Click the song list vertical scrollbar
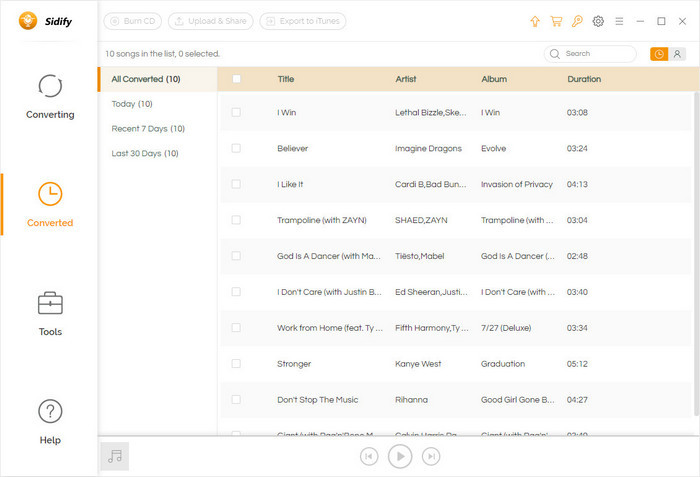The height and width of the screenshot is (477, 700). (696, 254)
